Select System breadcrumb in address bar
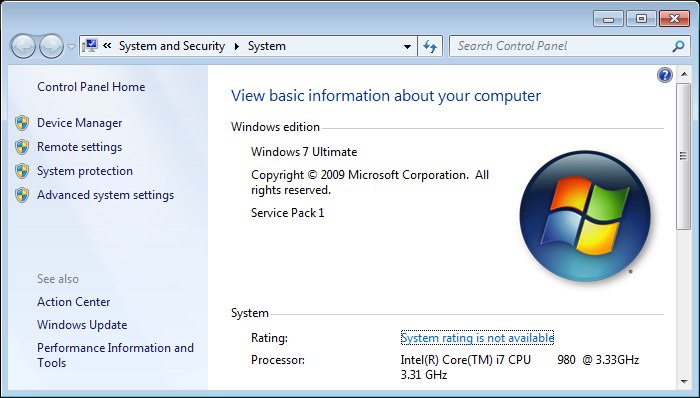Viewport: 700px width, 398px height. pos(267,46)
